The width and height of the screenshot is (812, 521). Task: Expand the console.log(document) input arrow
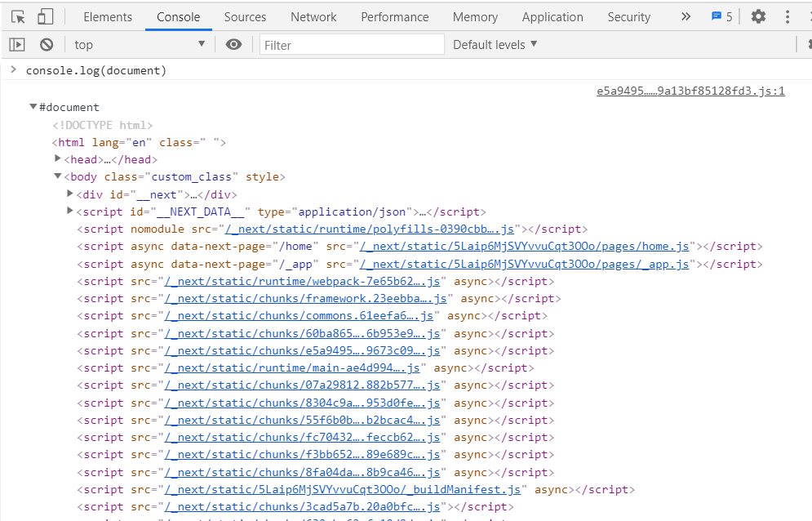pyautogui.click(x=14, y=69)
